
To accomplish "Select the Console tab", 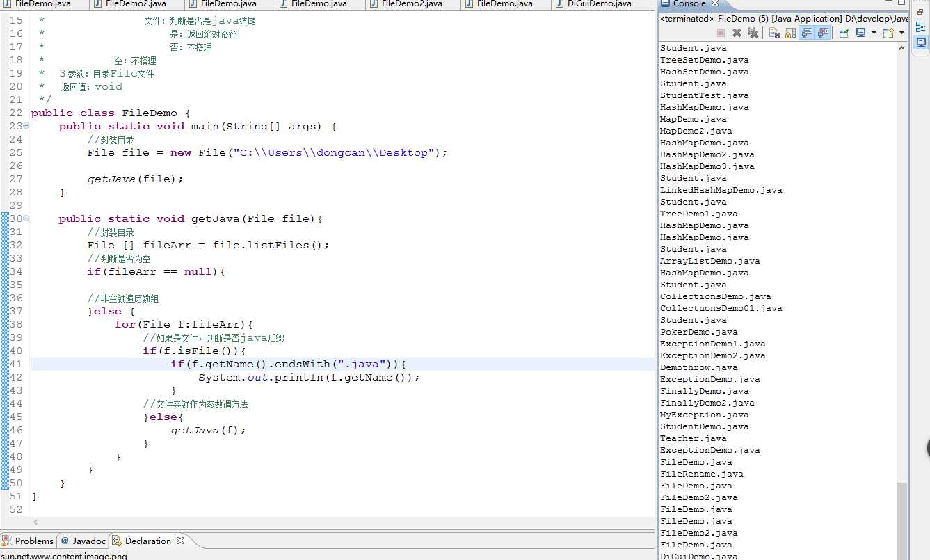I will (x=689, y=3).
